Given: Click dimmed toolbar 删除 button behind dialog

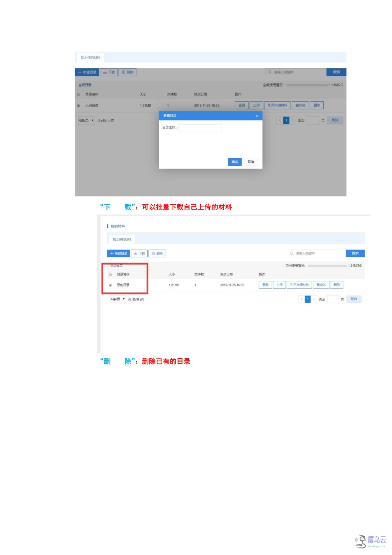Looking at the screenshot, I should tap(128, 72).
